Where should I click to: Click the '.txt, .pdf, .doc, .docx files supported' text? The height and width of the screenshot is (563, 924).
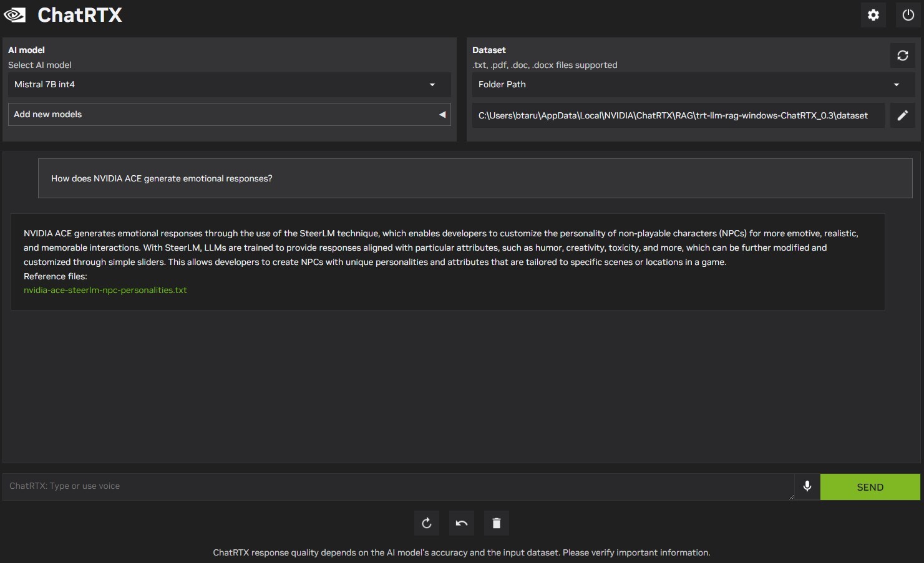tap(545, 65)
